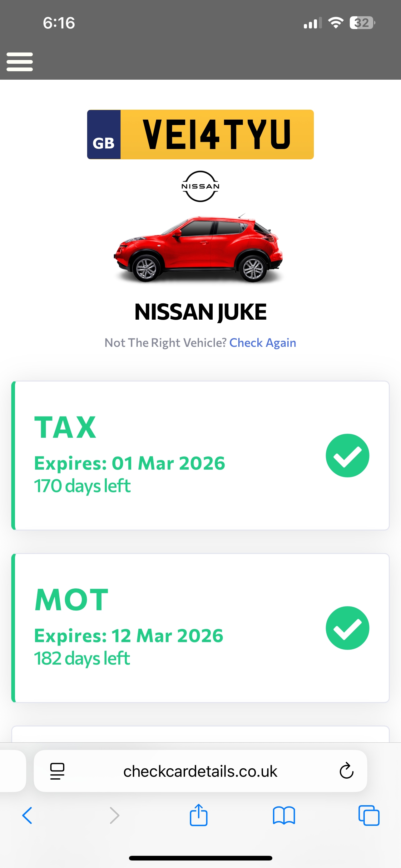
Task: Click the Check Again link
Action: [x=263, y=343]
